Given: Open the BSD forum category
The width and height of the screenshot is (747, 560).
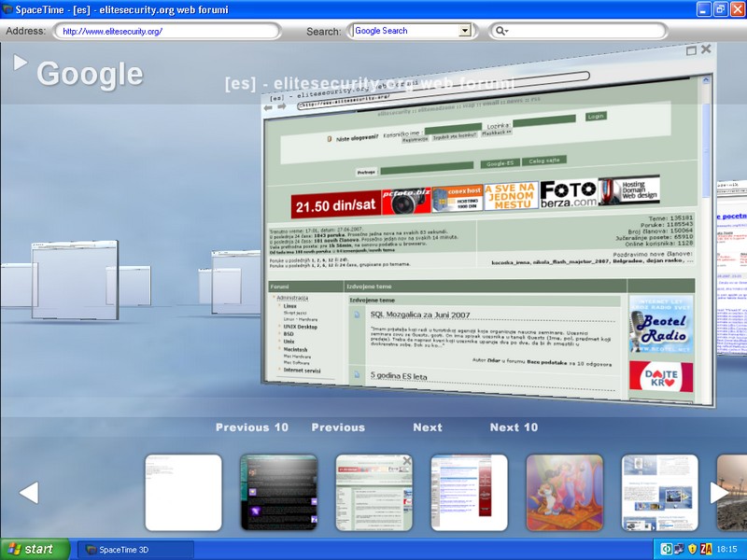Looking at the screenshot, I should tap(289, 334).
